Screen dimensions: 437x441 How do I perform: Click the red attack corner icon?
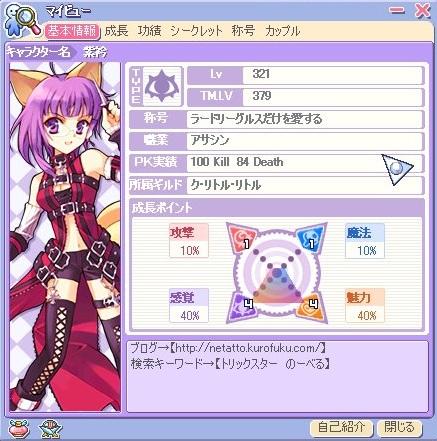(242, 237)
